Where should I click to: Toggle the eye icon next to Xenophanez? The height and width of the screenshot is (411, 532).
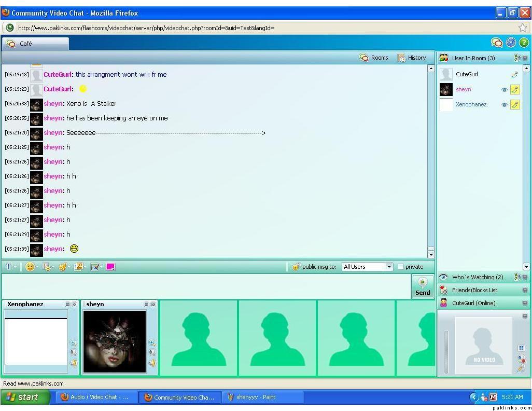[x=504, y=104]
